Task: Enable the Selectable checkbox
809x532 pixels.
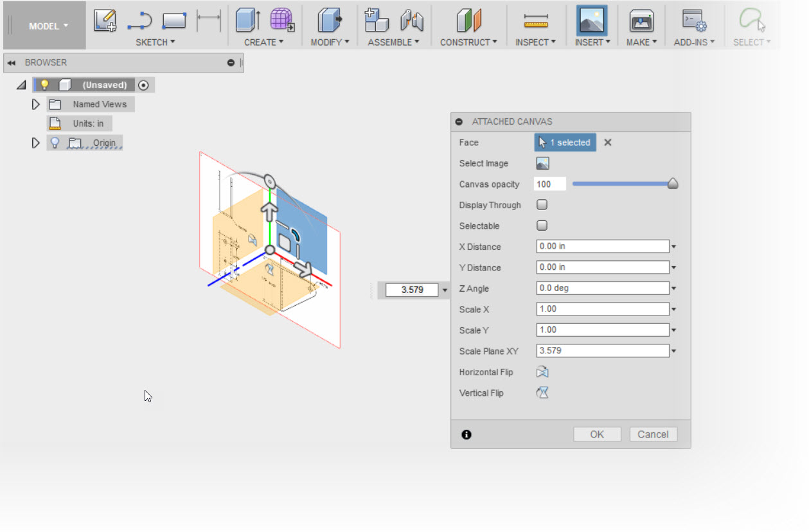Action: coord(542,226)
